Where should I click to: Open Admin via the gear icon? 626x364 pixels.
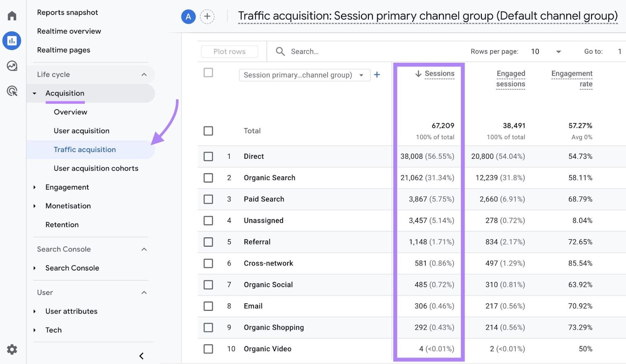12,349
